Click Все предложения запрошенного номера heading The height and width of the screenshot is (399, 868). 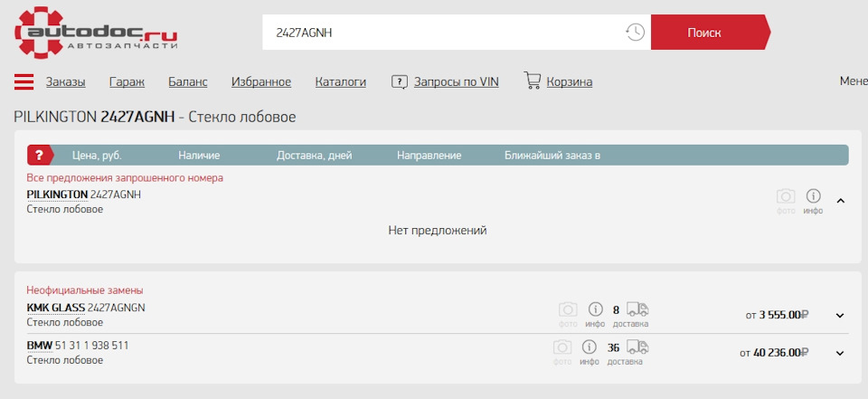click(125, 178)
